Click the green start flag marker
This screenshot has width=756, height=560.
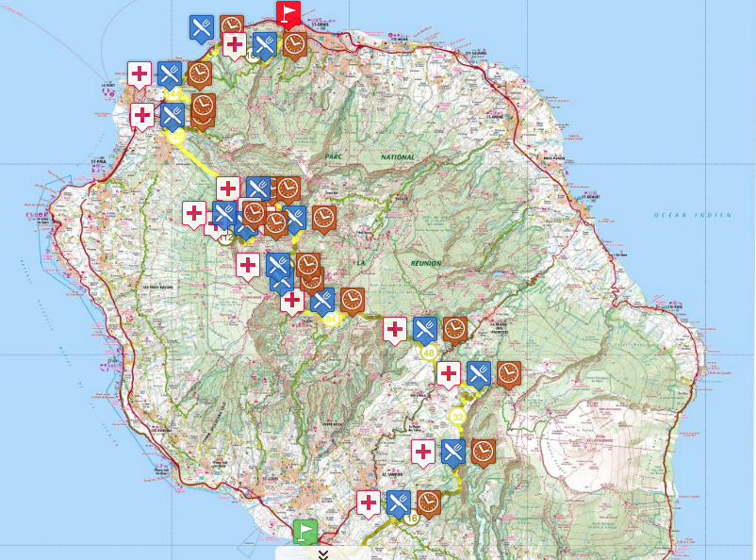[304, 531]
